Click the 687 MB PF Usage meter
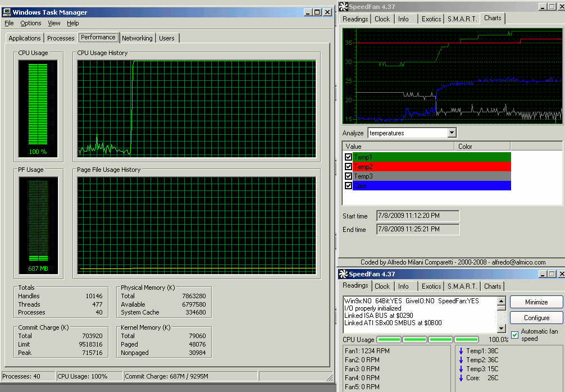This screenshot has width=565, height=392. [38, 225]
